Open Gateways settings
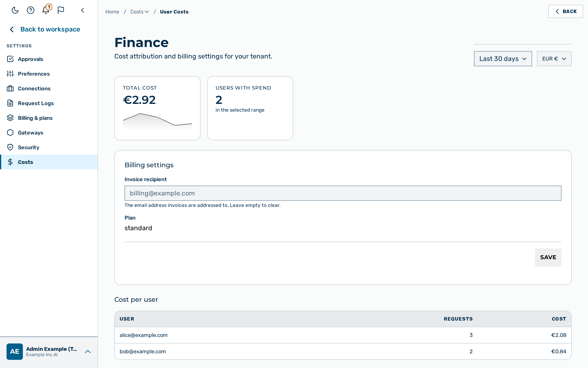This screenshot has width=588, height=368. click(x=49, y=133)
